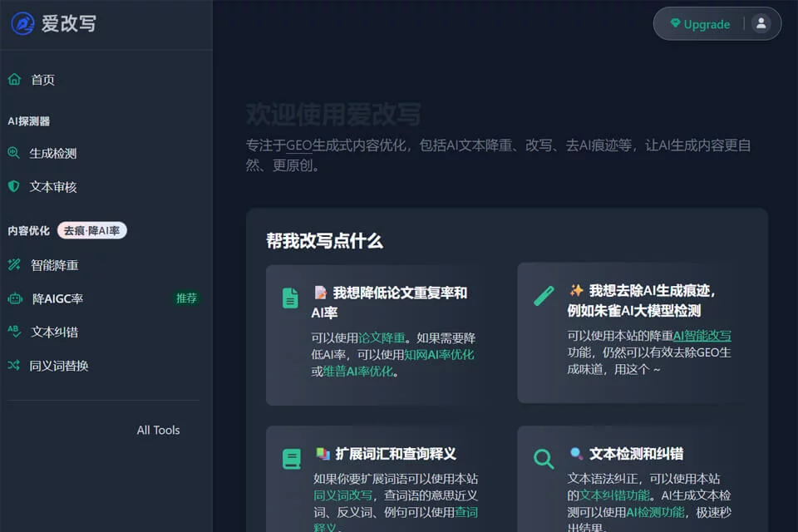This screenshot has height=532, width=798.
Task: Click the 我想降低论文重复率和AI率 card heading
Action: (x=389, y=303)
